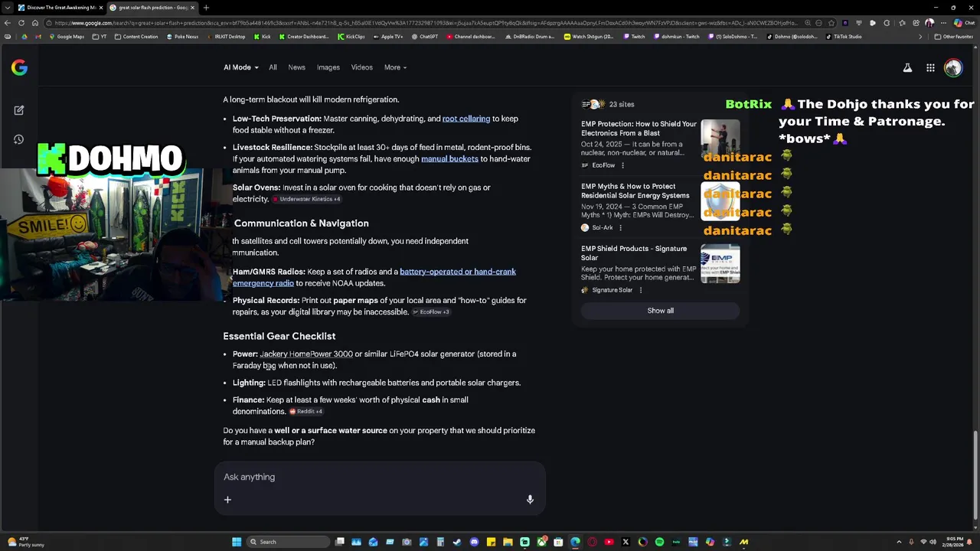Open Spotify from the taskbar
The width and height of the screenshot is (980, 551).
point(659,542)
